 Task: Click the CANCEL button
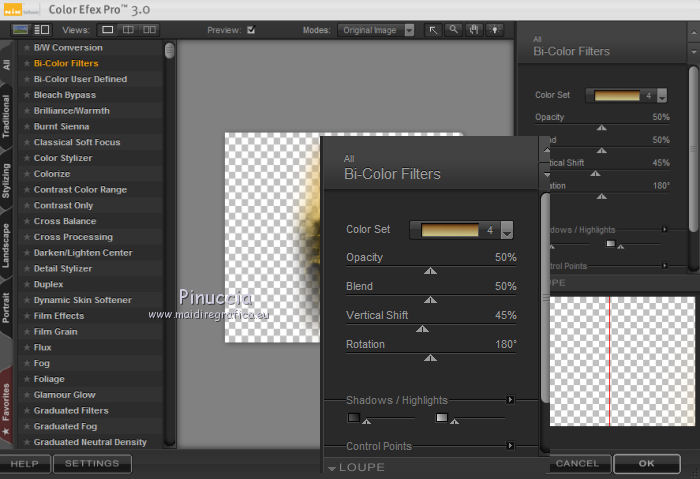coord(577,464)
